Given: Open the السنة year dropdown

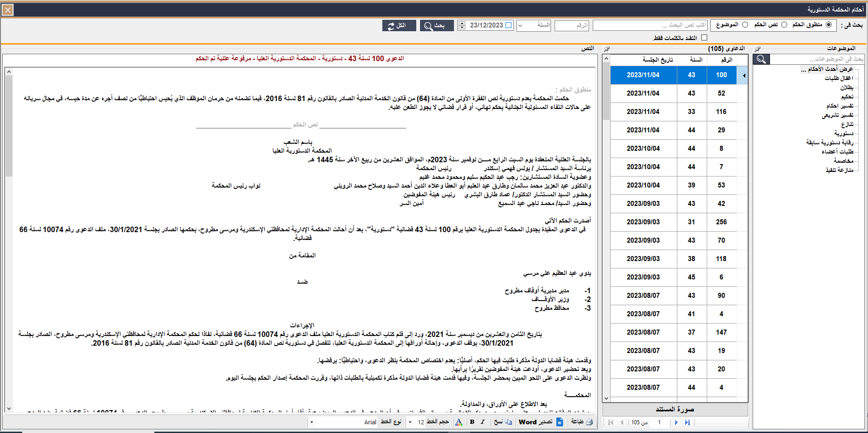Looking at the screenshot, I should (520, 26).
